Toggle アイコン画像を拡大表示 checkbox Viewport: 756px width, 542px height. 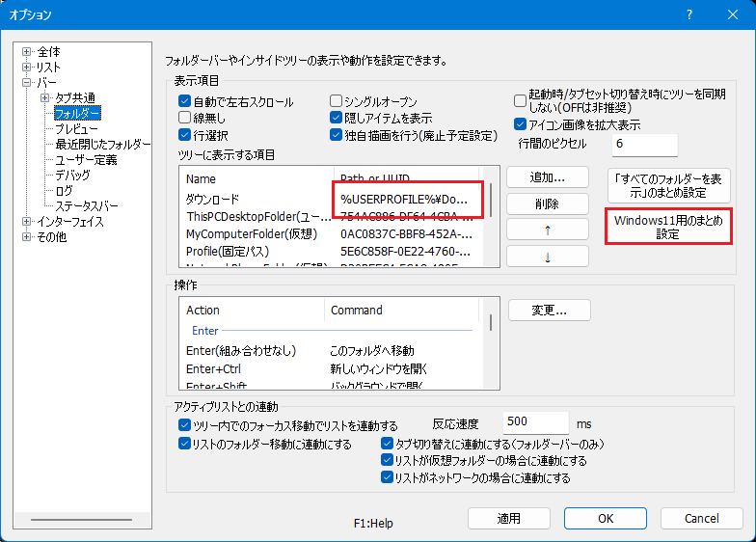(x=521, y=124)
